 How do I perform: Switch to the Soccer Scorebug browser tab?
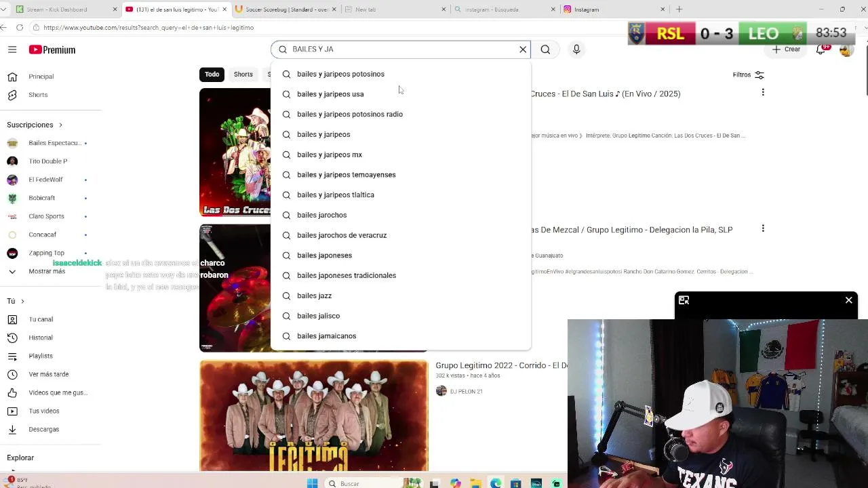[285, 9]
